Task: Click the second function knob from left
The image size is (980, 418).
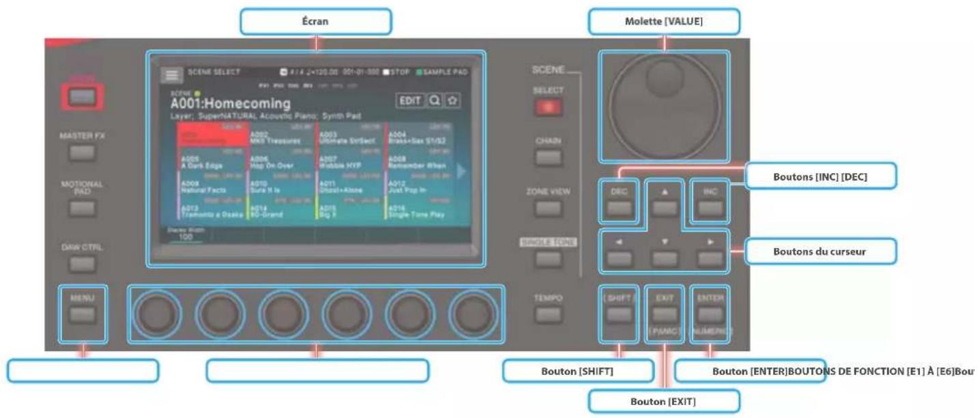Action: [221, 314]
